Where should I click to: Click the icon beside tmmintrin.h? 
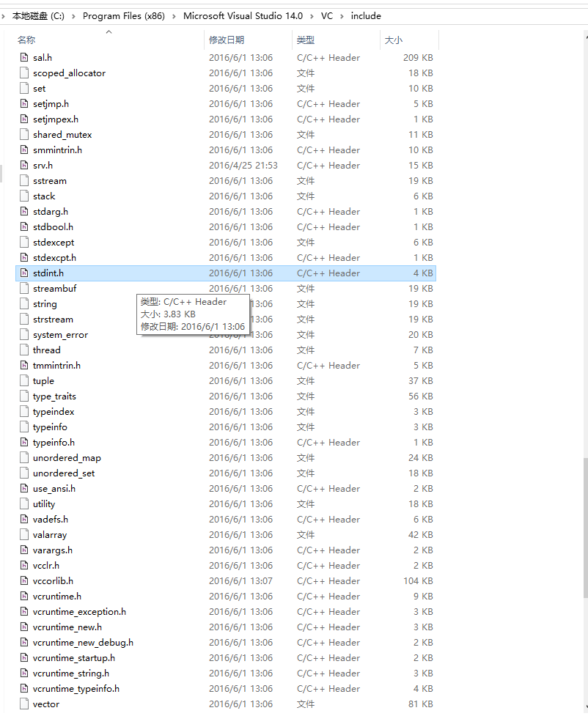(25, 365)
